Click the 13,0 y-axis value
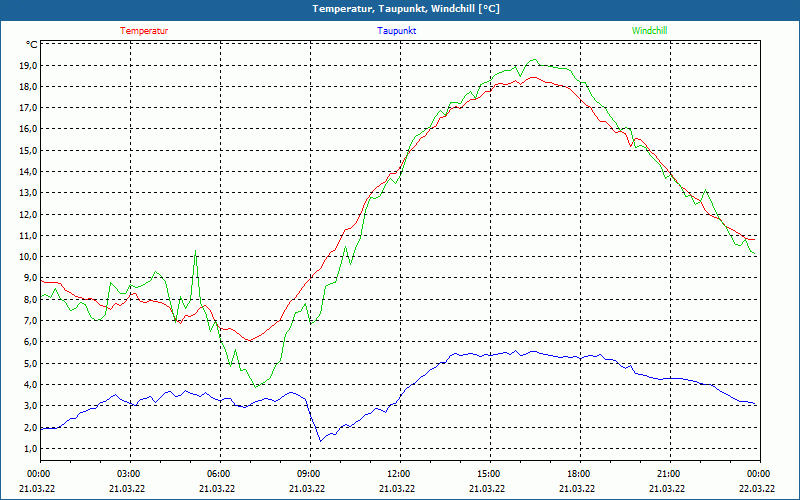The width and height of the screenshot is (800, 500). [x=28, y=193]
